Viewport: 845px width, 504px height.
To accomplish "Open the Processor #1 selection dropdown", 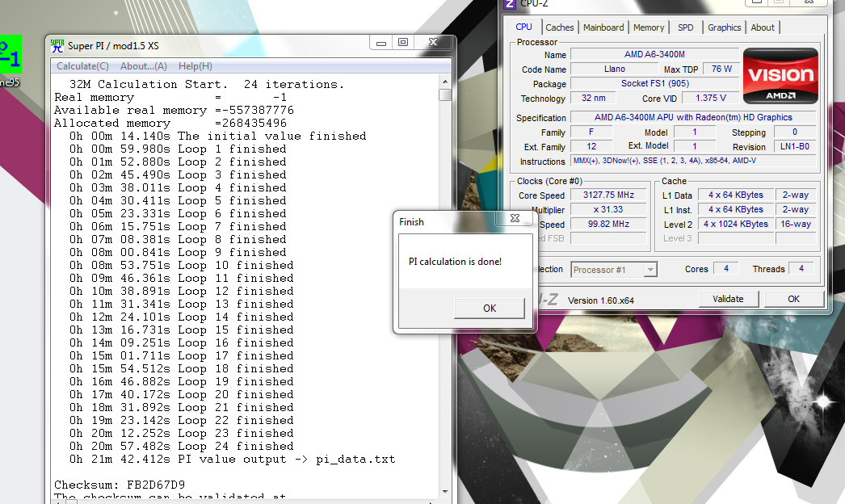I will pyautogui.click(x=614, y=270).
